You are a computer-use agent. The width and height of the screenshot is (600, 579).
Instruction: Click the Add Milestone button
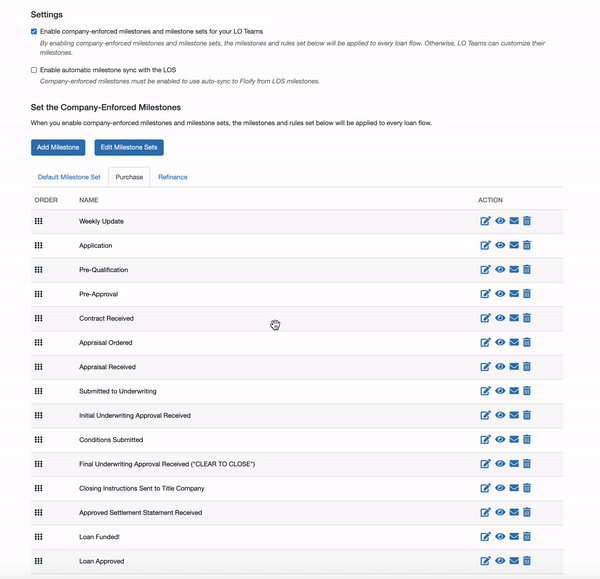(58, 147)
